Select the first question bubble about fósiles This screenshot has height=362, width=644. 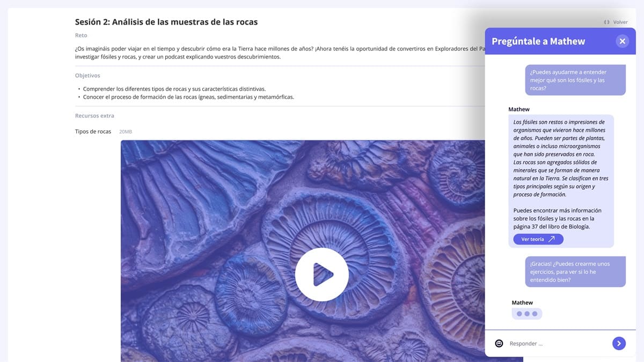tap(567, 80)
